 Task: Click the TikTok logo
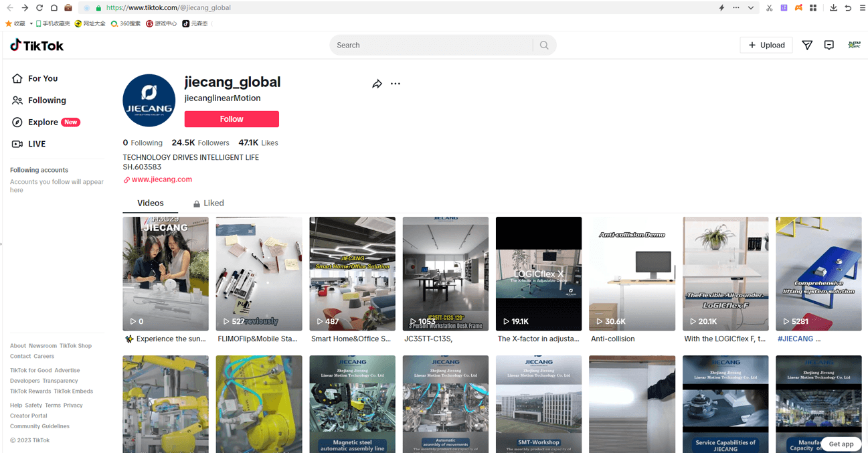click(37, 45)
